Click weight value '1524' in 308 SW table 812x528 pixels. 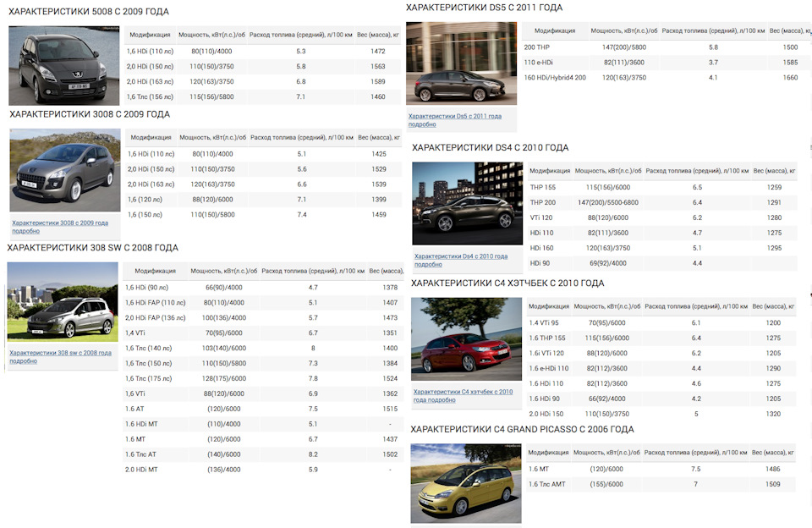[x=390, y=379]
